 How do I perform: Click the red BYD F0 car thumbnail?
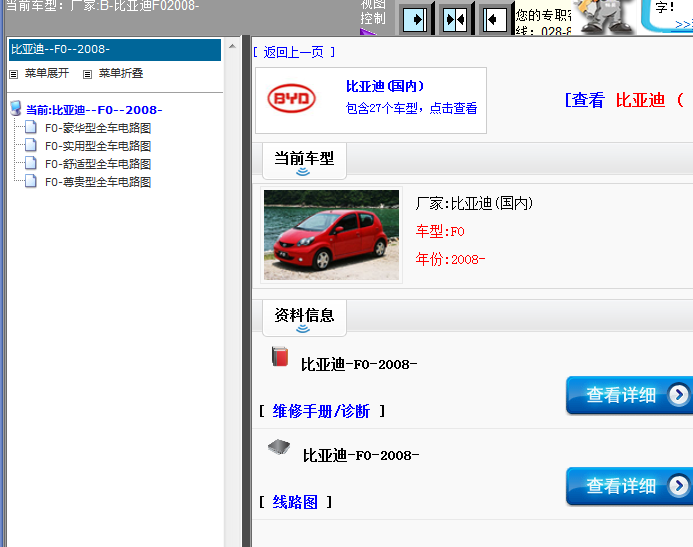[x=331, y=235]
